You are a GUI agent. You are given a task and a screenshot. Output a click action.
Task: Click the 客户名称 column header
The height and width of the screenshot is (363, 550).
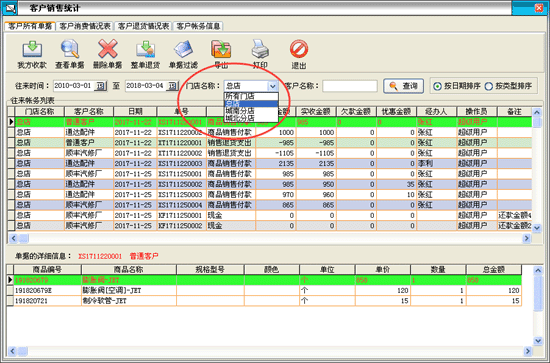(89, 112)
